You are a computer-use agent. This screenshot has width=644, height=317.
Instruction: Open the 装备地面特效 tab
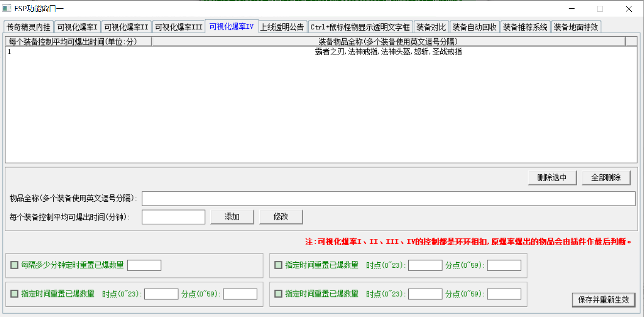click(x=576, y=27)
